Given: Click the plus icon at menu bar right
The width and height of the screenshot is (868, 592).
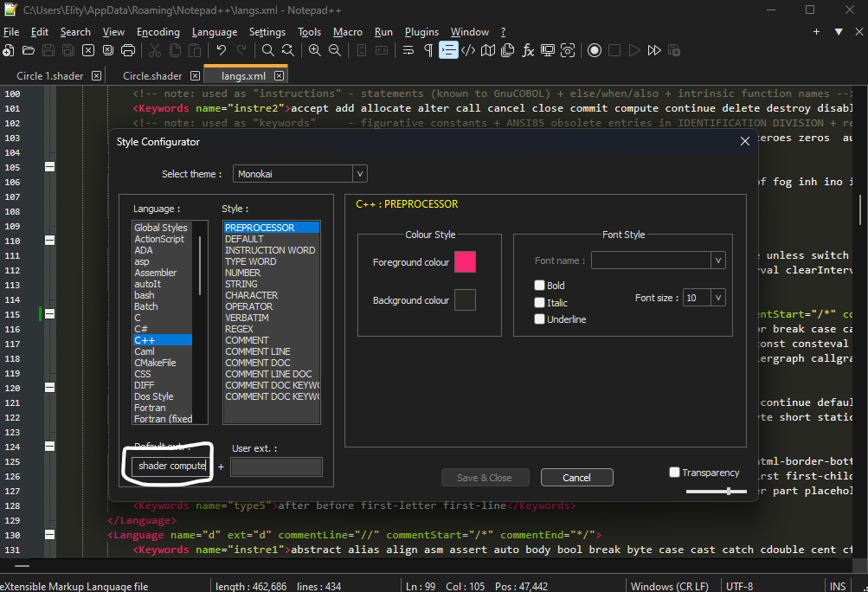Looking at the screenshot, I should [x=816, y=32].
